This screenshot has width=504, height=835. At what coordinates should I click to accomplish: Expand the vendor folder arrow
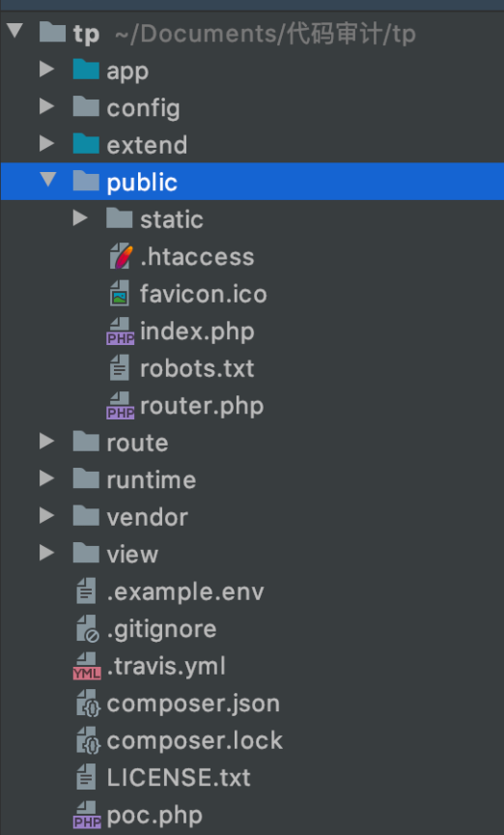point(47,515)
